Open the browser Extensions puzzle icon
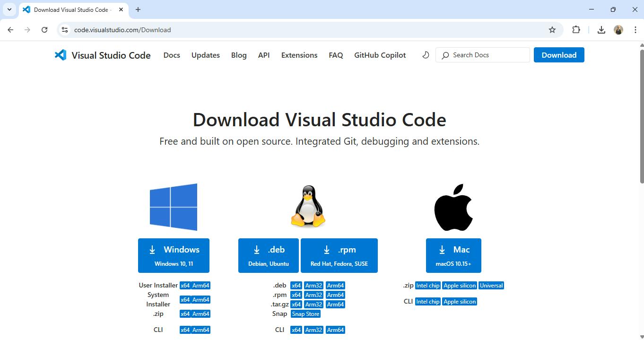Image resolution: width=644 pixels, height=340 pixels. (576, 30)
